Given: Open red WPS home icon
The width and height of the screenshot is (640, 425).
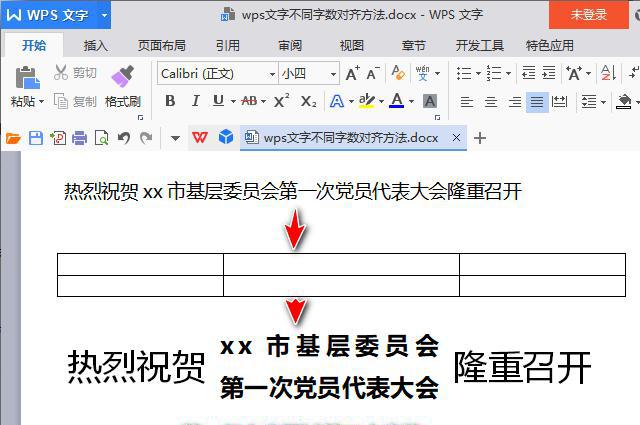Looking at the screenshot, I should click(200, 138).
